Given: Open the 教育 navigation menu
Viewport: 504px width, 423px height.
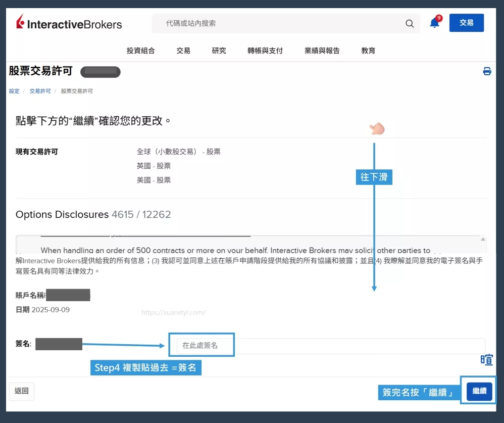Looking at the screenshot, I should click(368, 51).
